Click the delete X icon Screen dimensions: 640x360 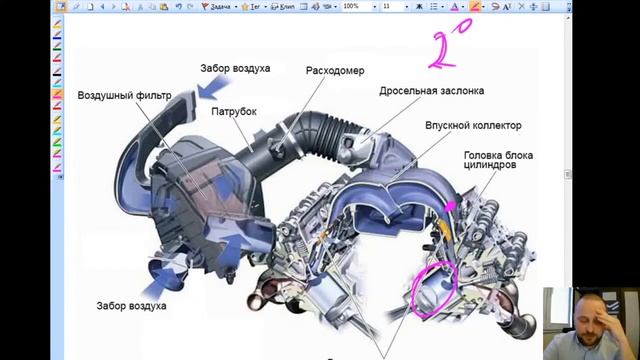(522, 7)
